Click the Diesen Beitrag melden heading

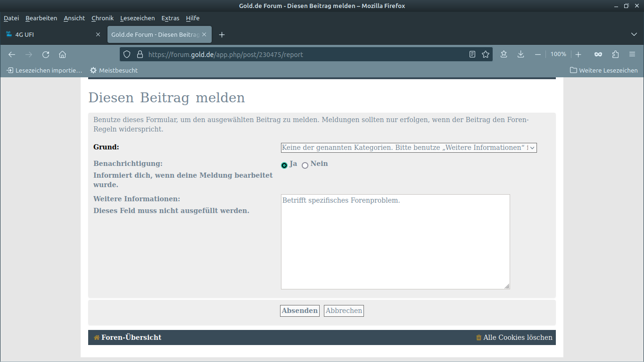point(167,98)
